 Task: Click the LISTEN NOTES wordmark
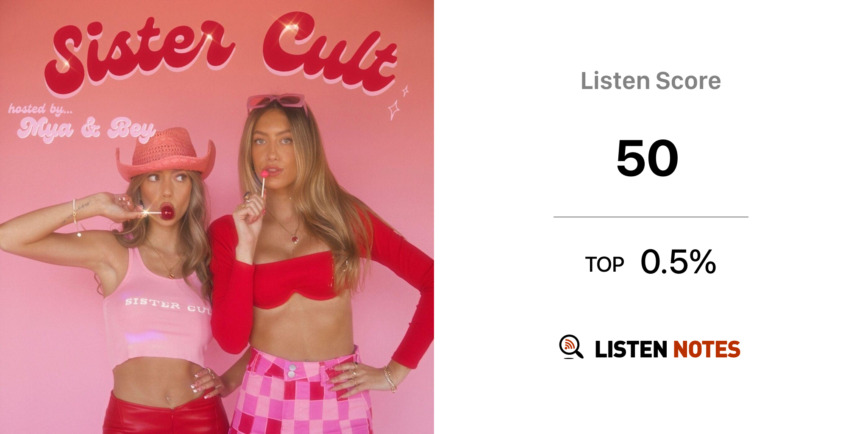pos(668,350)
